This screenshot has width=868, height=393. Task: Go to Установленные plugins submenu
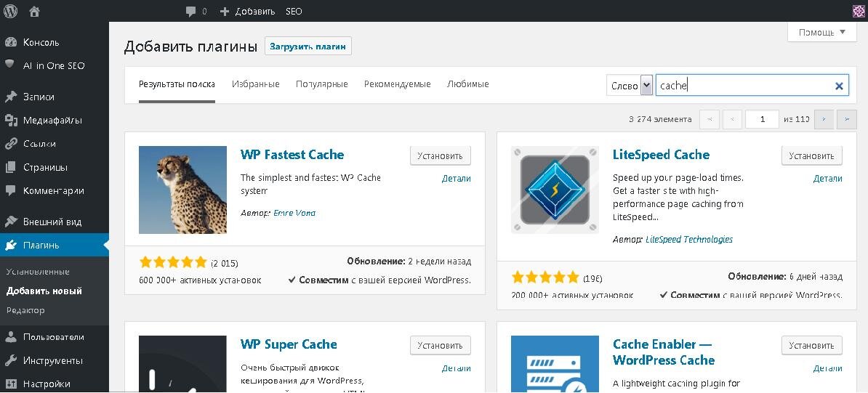pyautogui.click(x=38, y=272)
